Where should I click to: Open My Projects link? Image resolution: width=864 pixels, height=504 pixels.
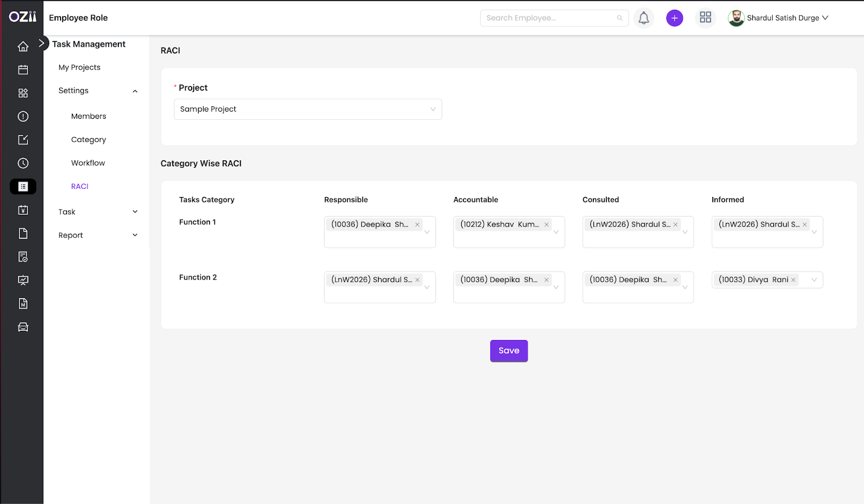[79, 67]
